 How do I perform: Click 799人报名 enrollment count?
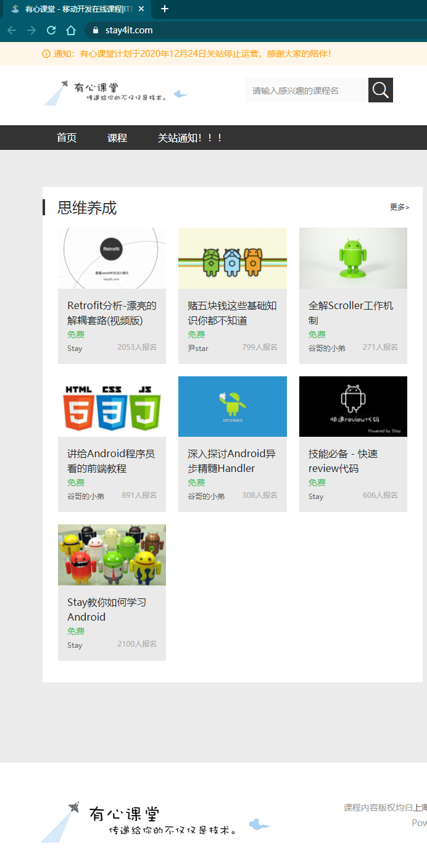click(x=260, y=347)
